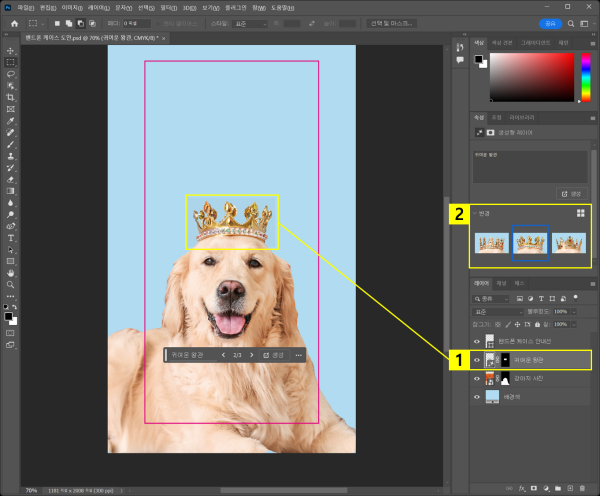Create a new layer with the plus icon

[568, 489]
